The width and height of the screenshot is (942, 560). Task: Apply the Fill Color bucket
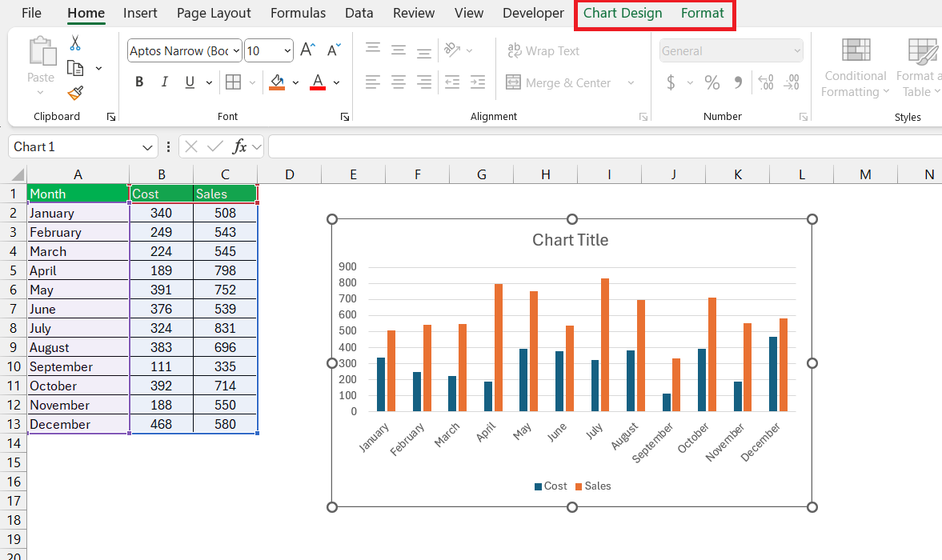pyautogui.click(x=277, y=82)
